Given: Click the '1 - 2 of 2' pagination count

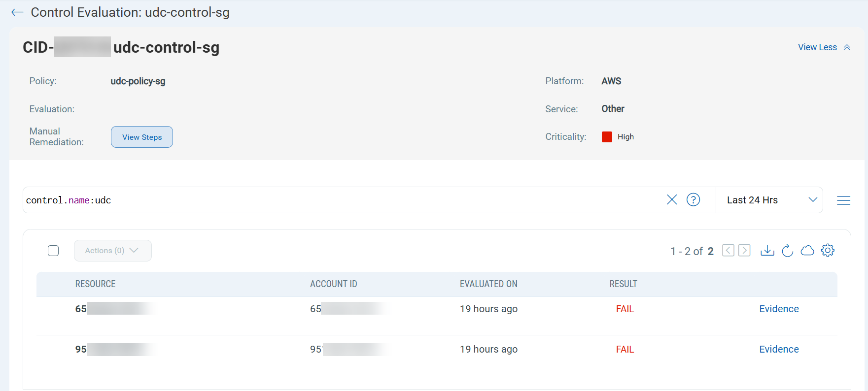Looking at the screenshot, I should click(x=692, y=251).
